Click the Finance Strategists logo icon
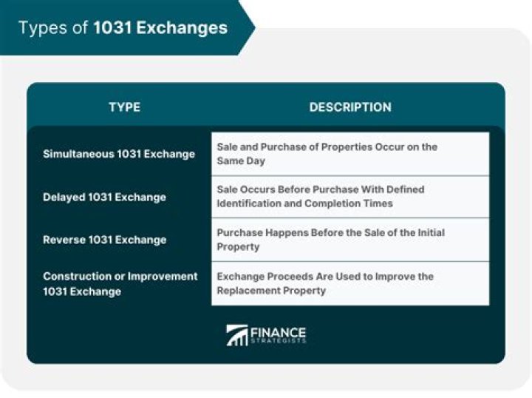Image resolution: width=532 pixels, height=398 pixels. [x=236, y=335]
